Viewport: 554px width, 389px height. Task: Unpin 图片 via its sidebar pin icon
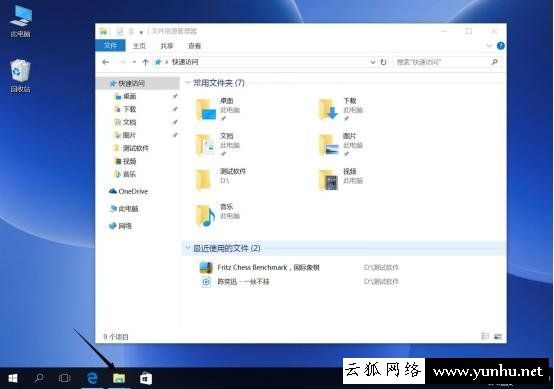(175, 135)
